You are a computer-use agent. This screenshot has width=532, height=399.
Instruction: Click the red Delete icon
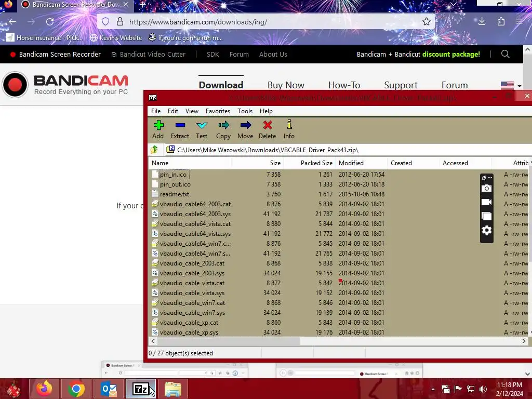point(268,129)
